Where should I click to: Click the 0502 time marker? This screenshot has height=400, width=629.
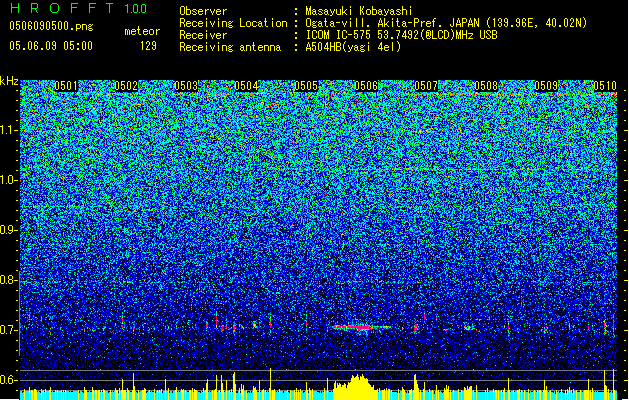(126, 86)
